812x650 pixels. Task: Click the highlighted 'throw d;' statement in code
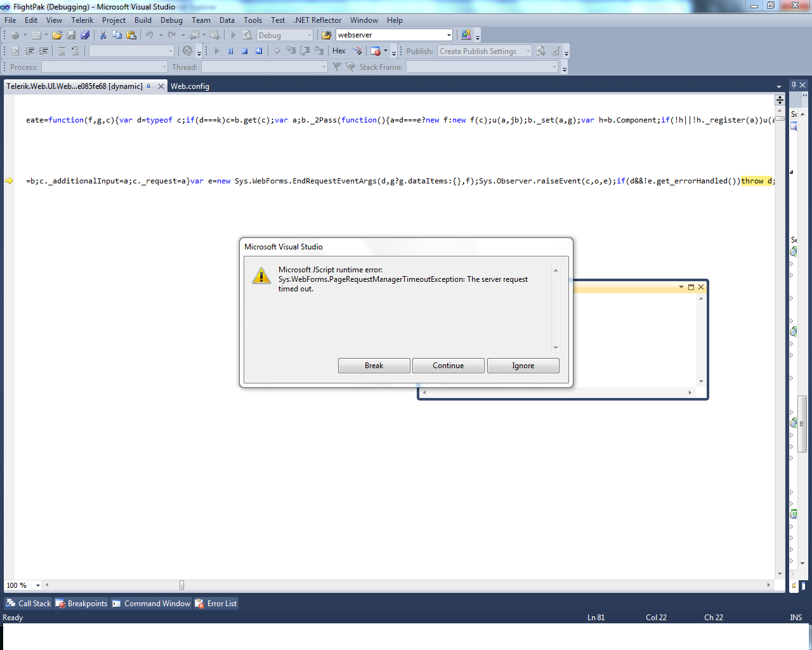click(757, 181)
